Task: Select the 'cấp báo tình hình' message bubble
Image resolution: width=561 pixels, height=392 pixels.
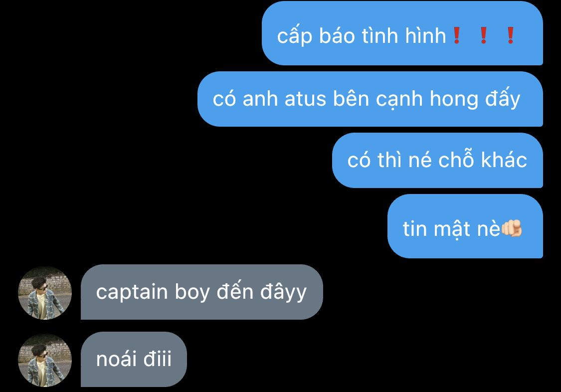Action: click(402, 33)
